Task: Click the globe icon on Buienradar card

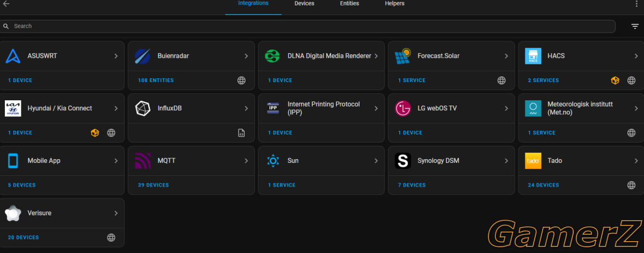Action: (241, 80)
